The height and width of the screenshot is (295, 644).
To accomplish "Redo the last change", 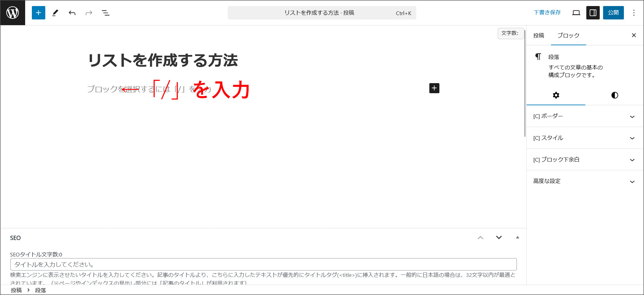I will pos(89,13).
